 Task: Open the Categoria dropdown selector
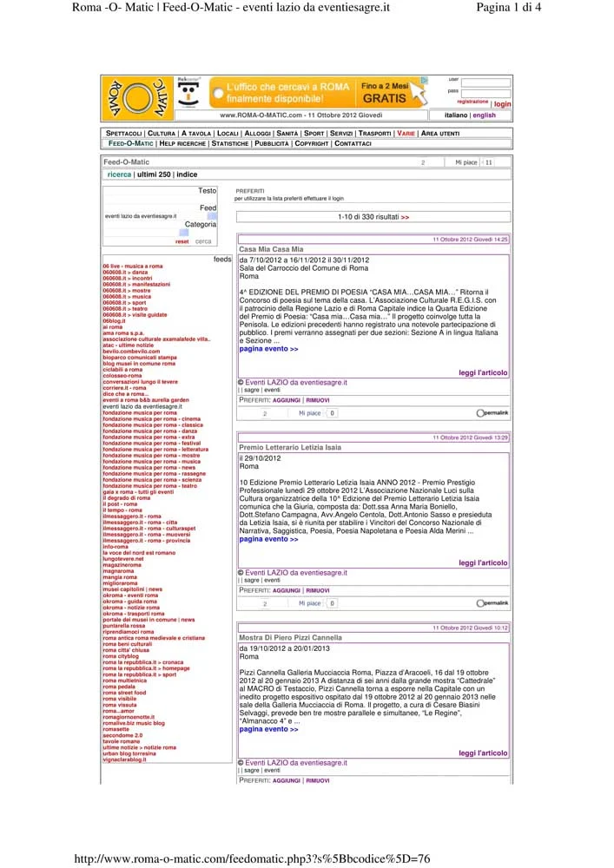(x=183, y=233)
